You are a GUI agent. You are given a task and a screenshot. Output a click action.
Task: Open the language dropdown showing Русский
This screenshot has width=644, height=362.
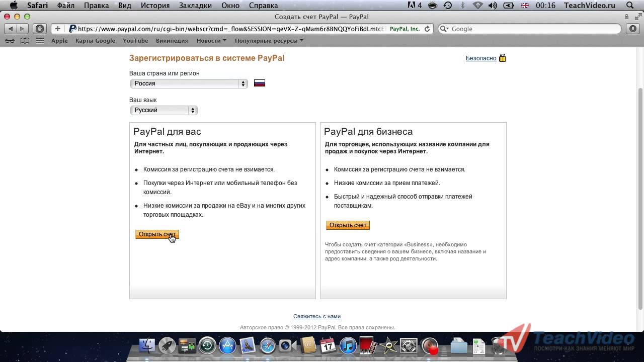tap(164, 110)
